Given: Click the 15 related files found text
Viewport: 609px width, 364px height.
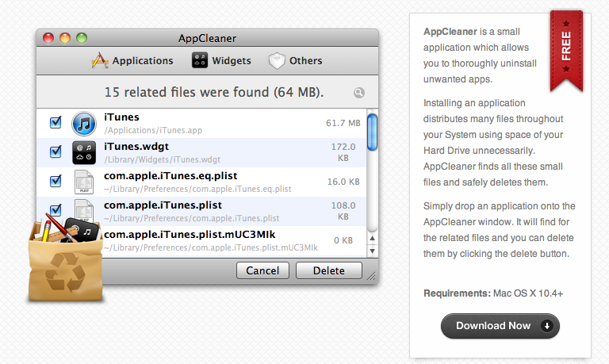Looking at the screenshot, I should [214, 92].
